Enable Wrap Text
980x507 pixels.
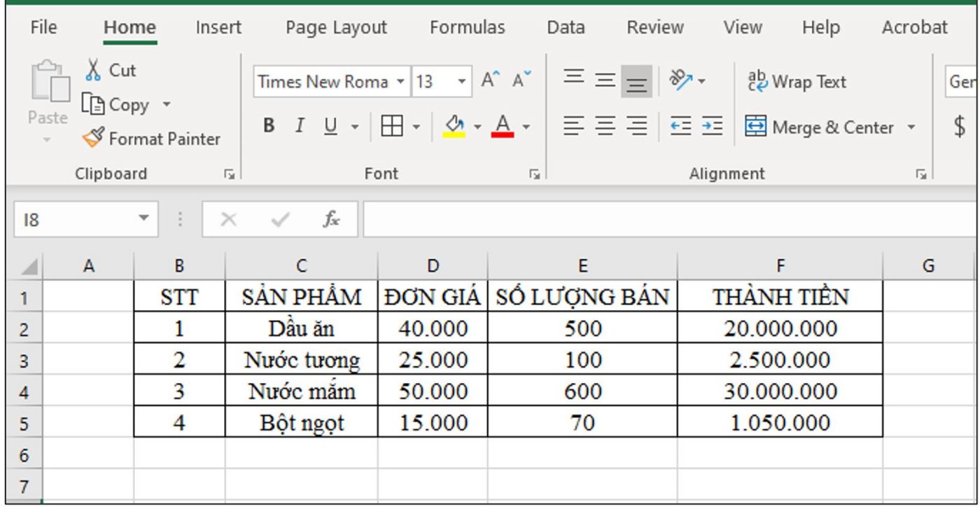click(797, 82)
